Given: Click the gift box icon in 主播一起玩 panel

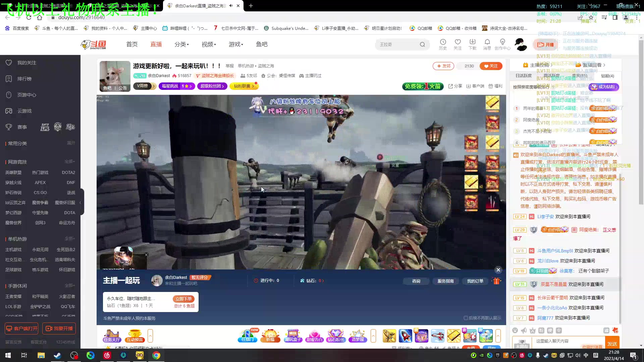Looking at the screenshot, I should (497, 281).
